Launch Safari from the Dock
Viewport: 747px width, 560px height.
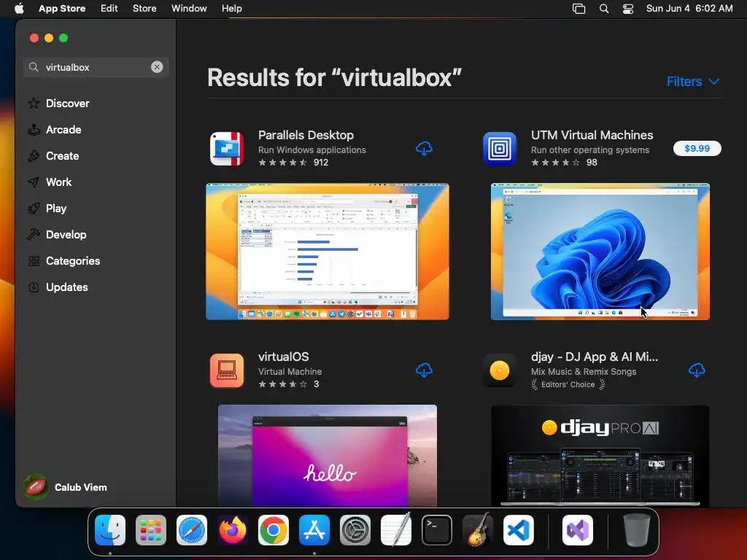coord(192,530)
